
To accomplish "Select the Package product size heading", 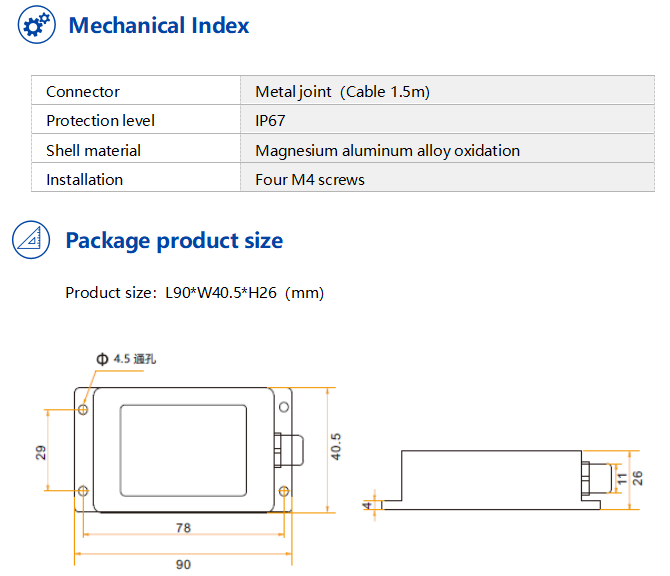I will point(174,241).
